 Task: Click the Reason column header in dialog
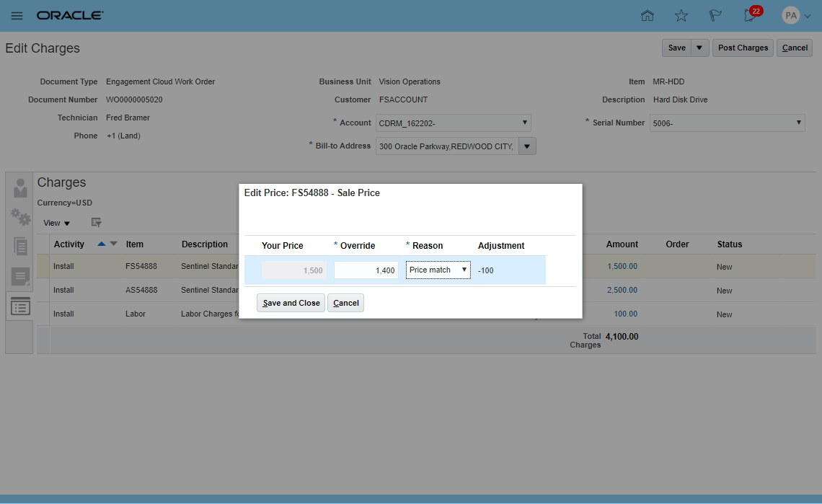pos(428,245)
